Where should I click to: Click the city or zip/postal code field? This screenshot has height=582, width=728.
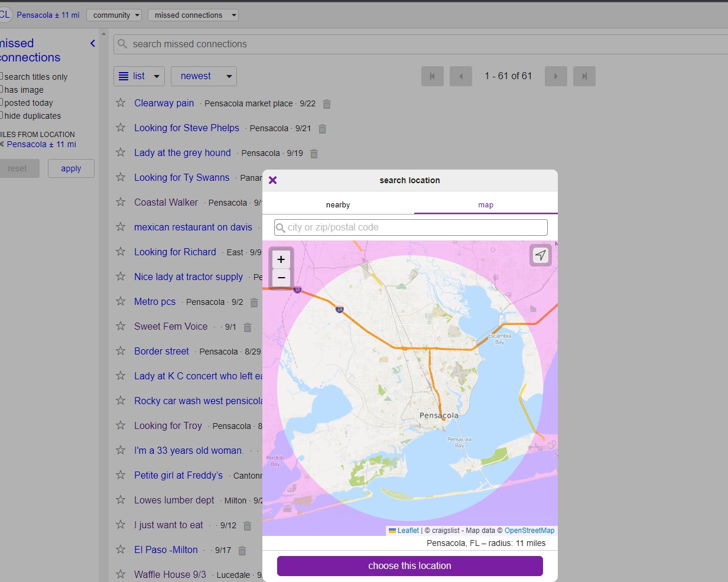point(411,227)
